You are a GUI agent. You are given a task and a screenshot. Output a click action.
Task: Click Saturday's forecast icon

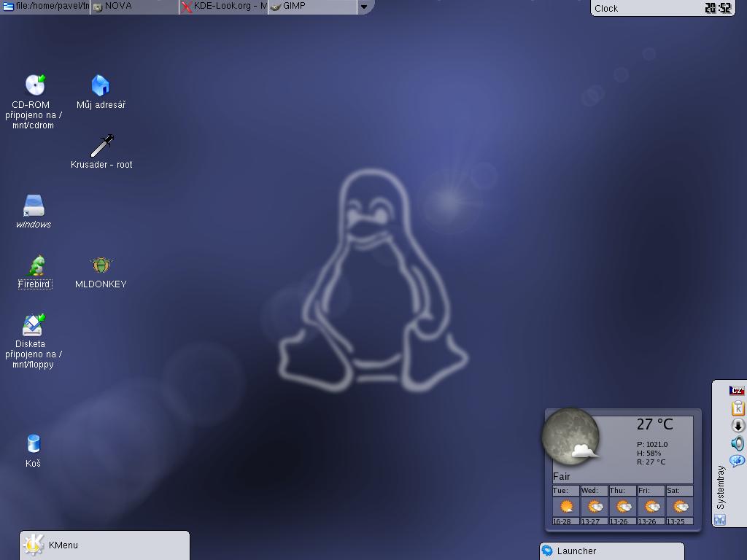coord(681,506)
